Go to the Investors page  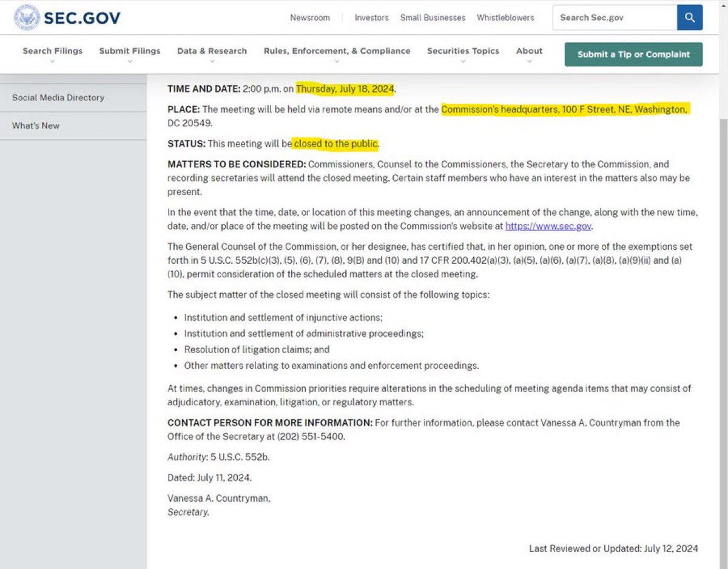371,18
